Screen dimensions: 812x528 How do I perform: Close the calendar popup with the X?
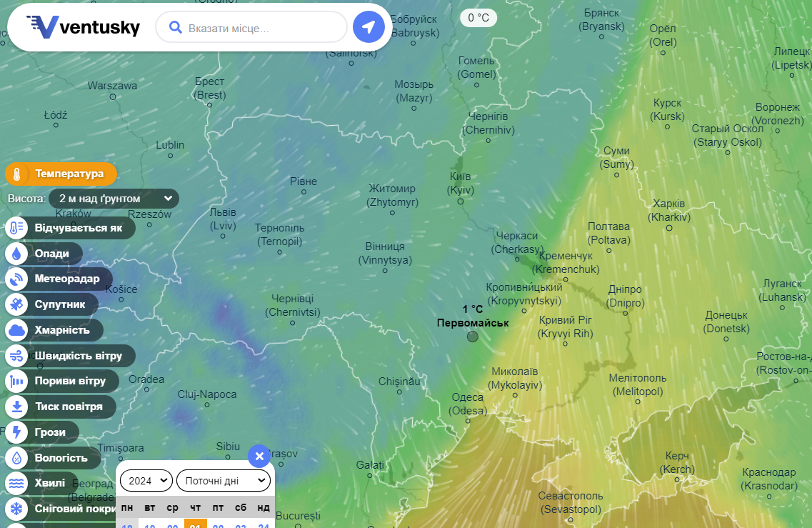(259, 456)
